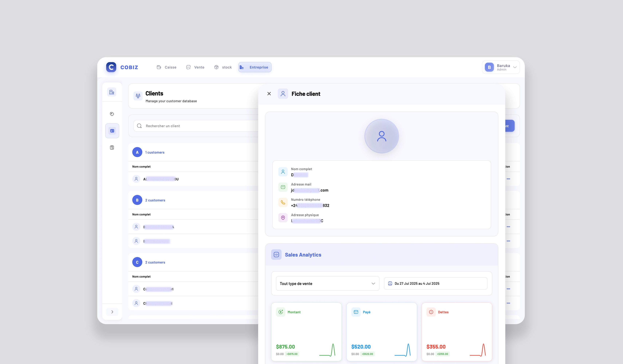The width and height of the screenshot is (623, 364).
Task: Click the Adresse mail envelope icon
Action: click(x=283, y=187)
